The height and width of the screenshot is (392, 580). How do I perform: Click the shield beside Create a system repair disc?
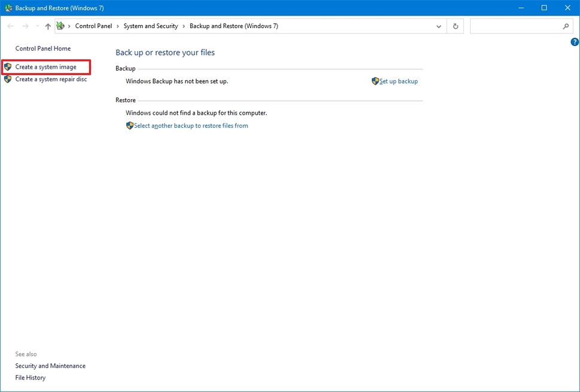pos(8,78)
